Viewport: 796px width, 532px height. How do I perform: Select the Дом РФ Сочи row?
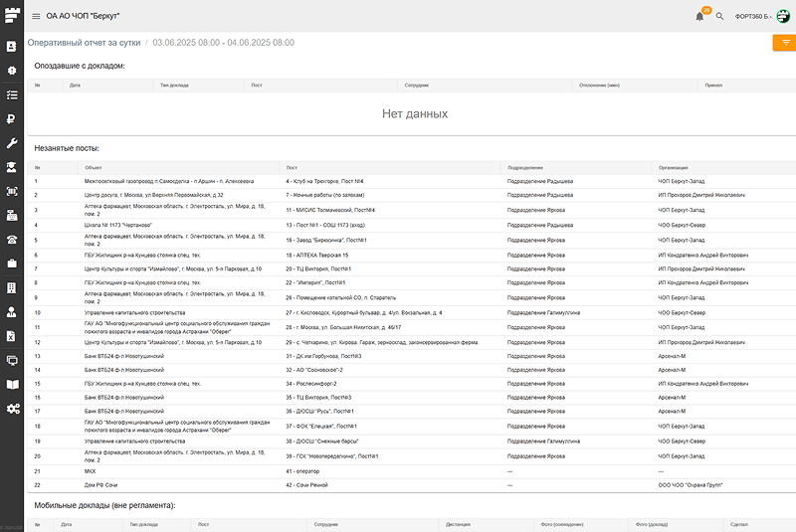pos(102,484)
